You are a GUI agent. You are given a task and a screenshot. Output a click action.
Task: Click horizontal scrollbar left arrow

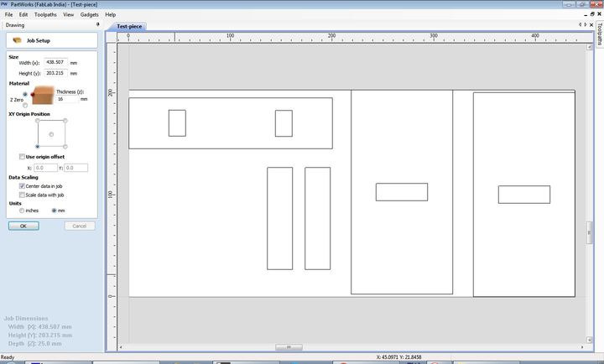[x=121, y=347]
